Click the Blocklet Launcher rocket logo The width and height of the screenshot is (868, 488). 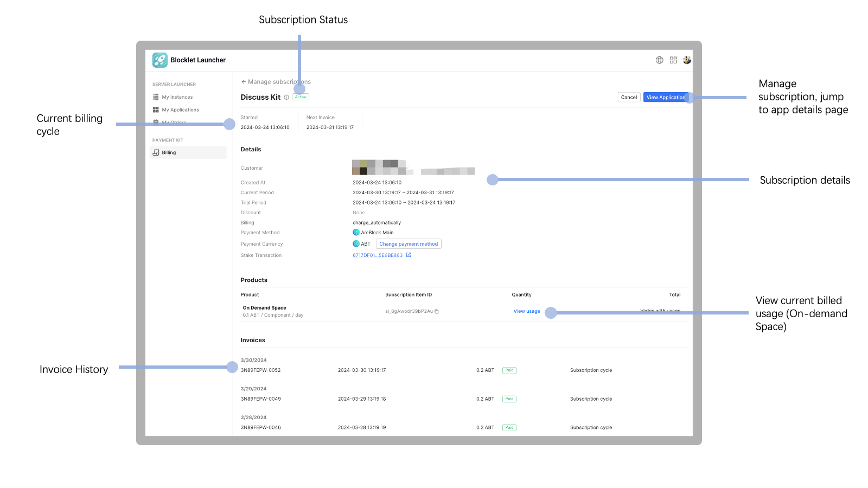coord(159,60)
